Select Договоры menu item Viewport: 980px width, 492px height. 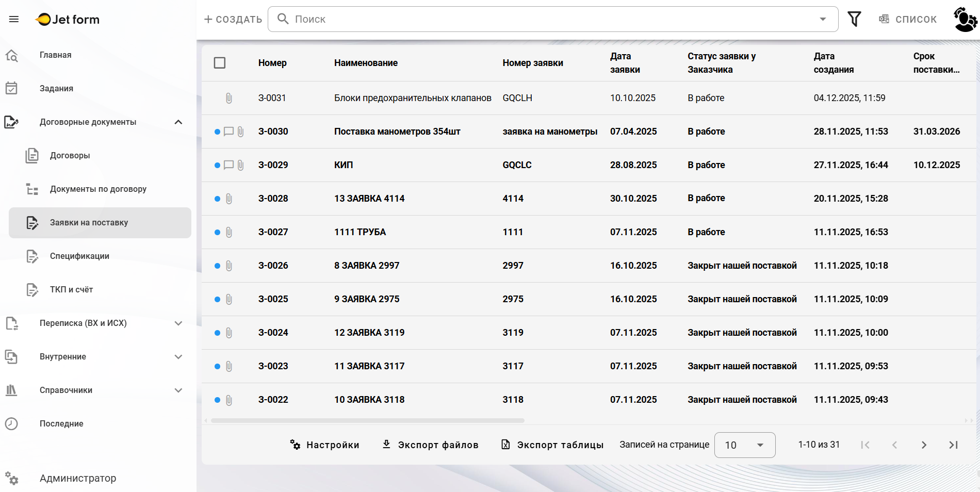pyautogui.click(x=70, y=156)
